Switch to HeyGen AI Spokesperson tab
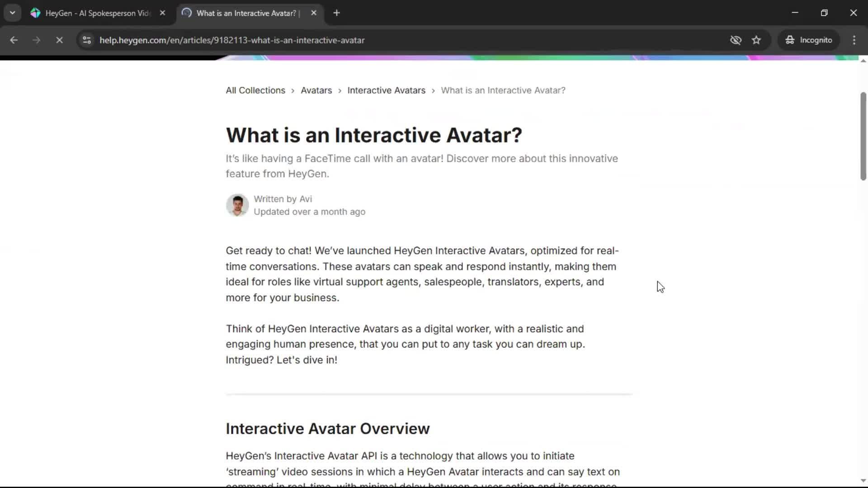 [x=97, y=13]
